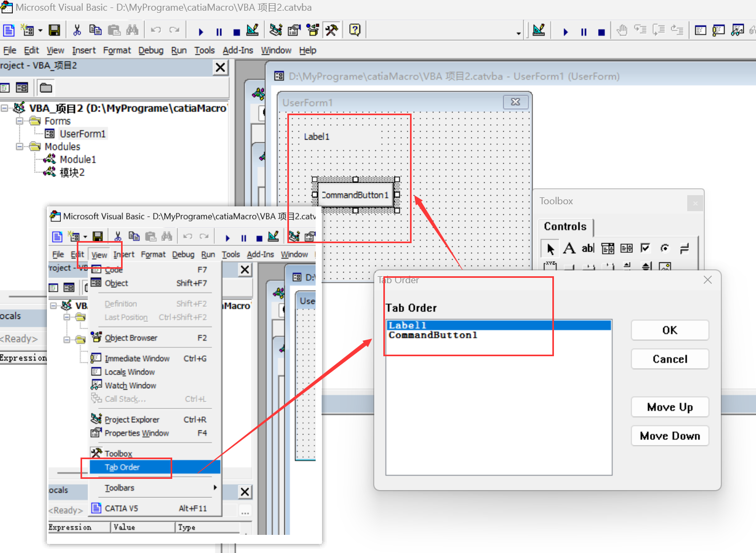This screenshot has height=553, width=756.
Task: Click the Insert UserForm icon
Action: point(27,30)
